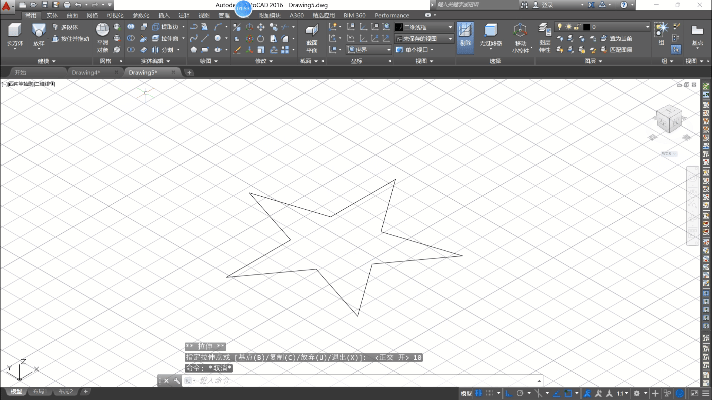Toggle Culling selection option
The width and height of the screenshot is (712, 400).
[465, 38]
